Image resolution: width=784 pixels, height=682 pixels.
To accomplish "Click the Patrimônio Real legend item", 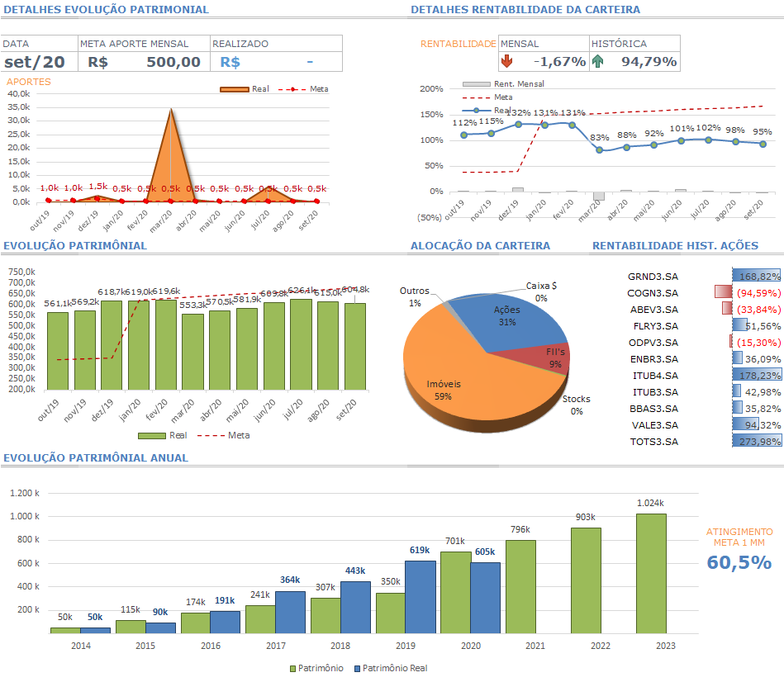I will 391,669.
